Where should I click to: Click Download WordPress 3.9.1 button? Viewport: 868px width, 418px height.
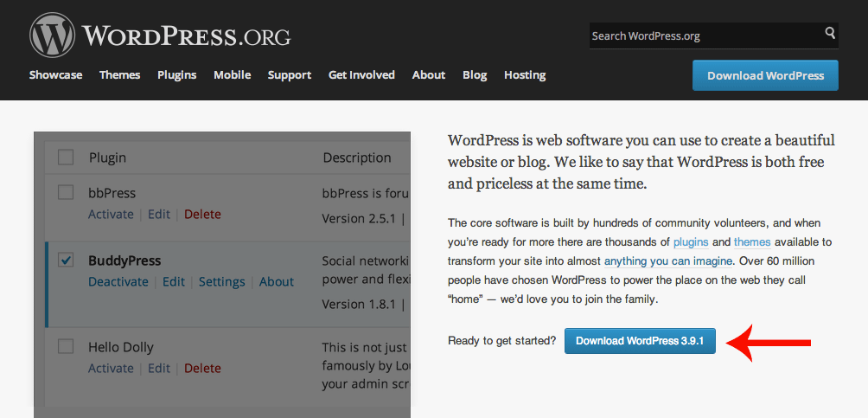pyautogui.click(x=640, y=341)
